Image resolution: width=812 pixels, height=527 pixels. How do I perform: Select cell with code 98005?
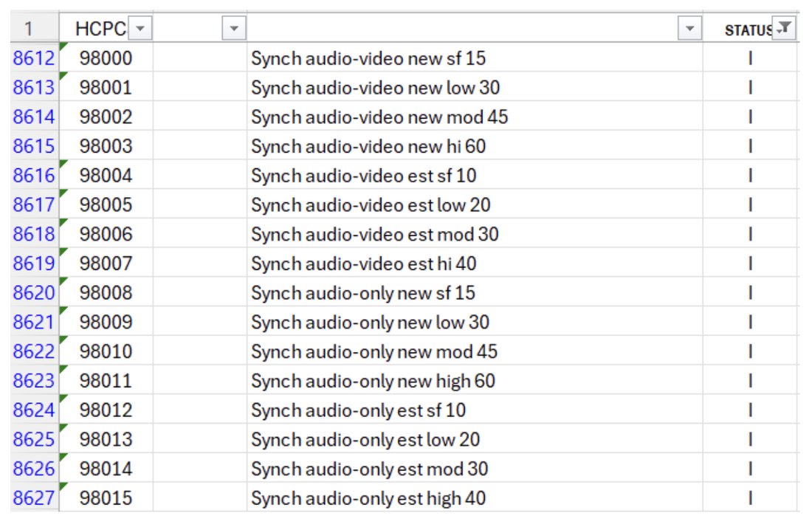[106, 204]
